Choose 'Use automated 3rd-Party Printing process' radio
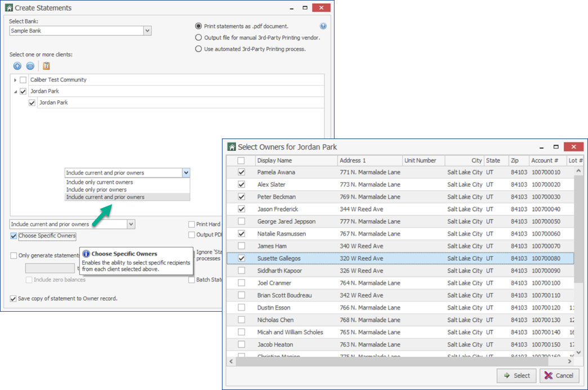Viewport: 588px width, 390px height. click(198, 49)
